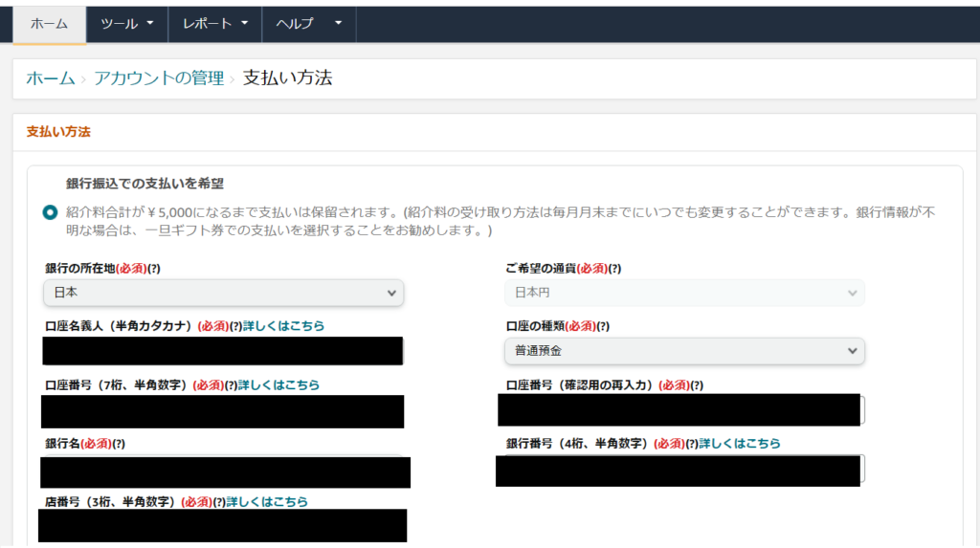Image resolution: width=980 pixels, height=548 pixels.
Task: Show the (?) help tip for ご希望の通貨
Action: tap(614, 269)
